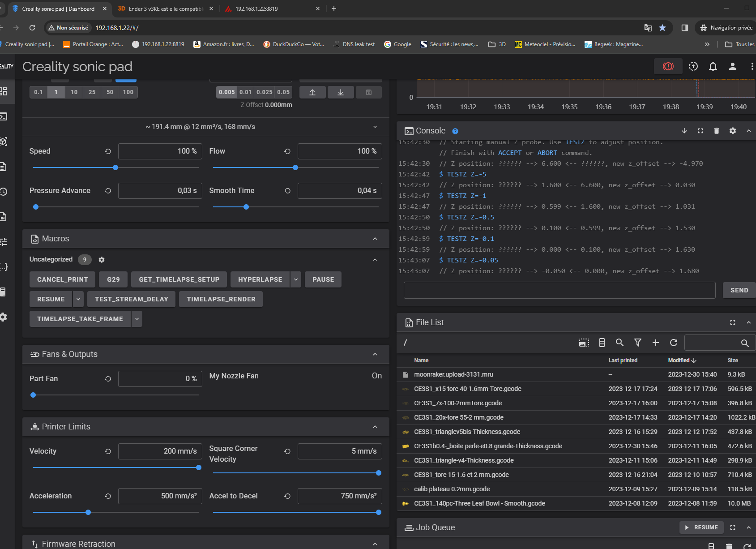Adjust the Speed slider handle
The height and width of the screenshot is (549, 756).
coord(115,167)
